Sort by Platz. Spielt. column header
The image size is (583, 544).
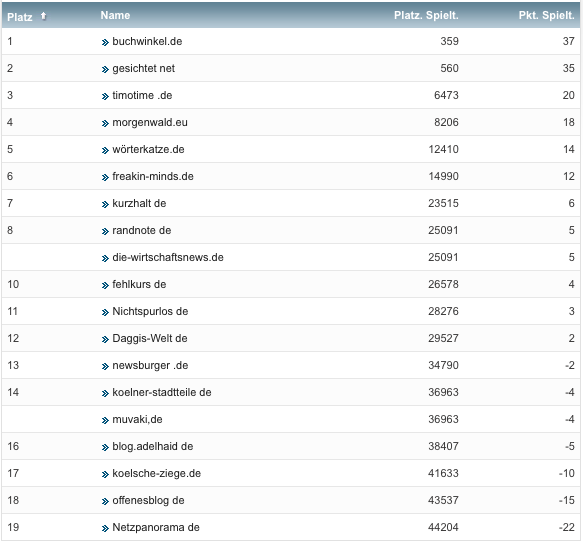426,16
